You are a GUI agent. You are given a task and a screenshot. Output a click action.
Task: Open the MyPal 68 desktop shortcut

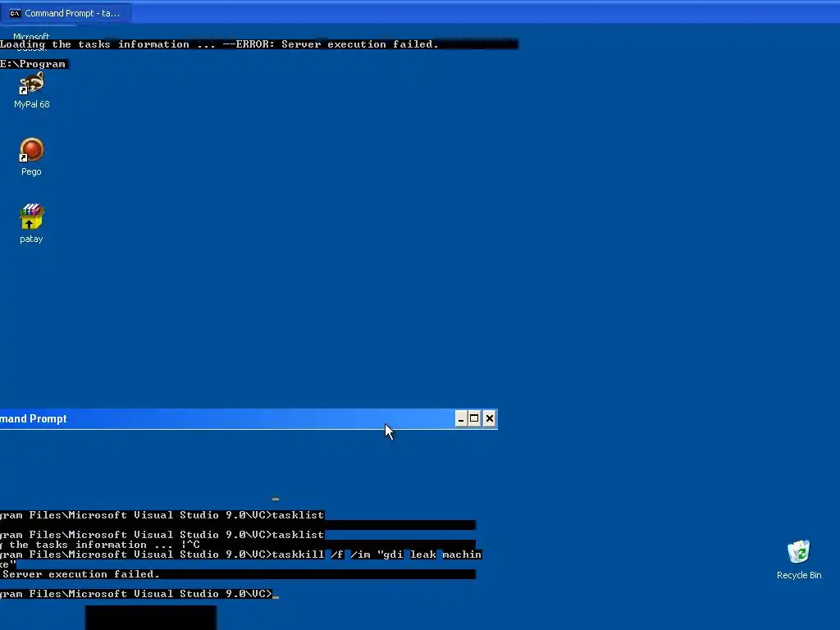tap(32, 90)
